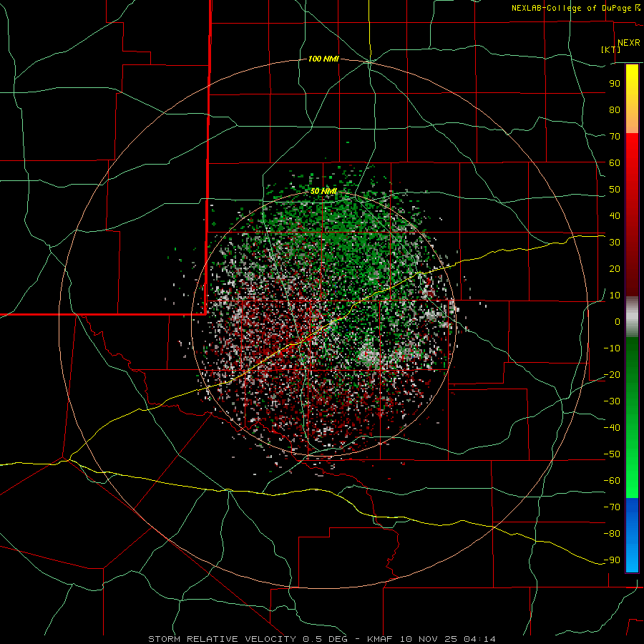Click the -90 value on velocity scale
This screenshot has height=644, width=644.
612,560
